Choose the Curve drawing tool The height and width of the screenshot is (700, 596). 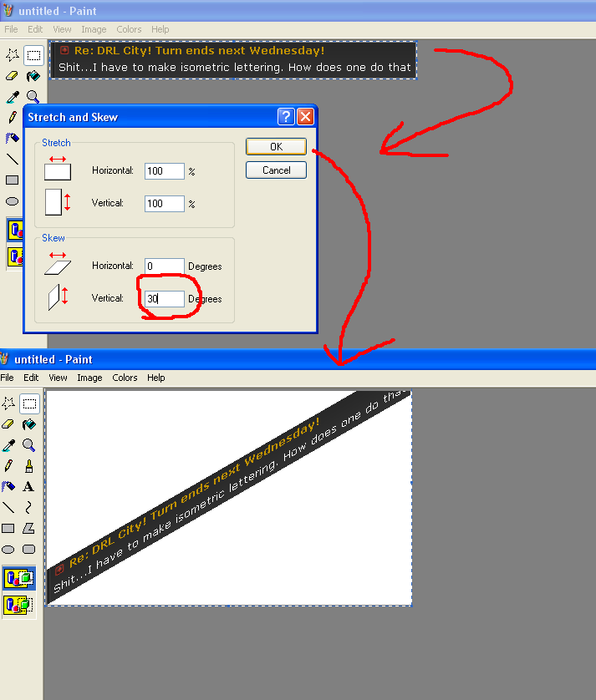[x=29, y=507]
